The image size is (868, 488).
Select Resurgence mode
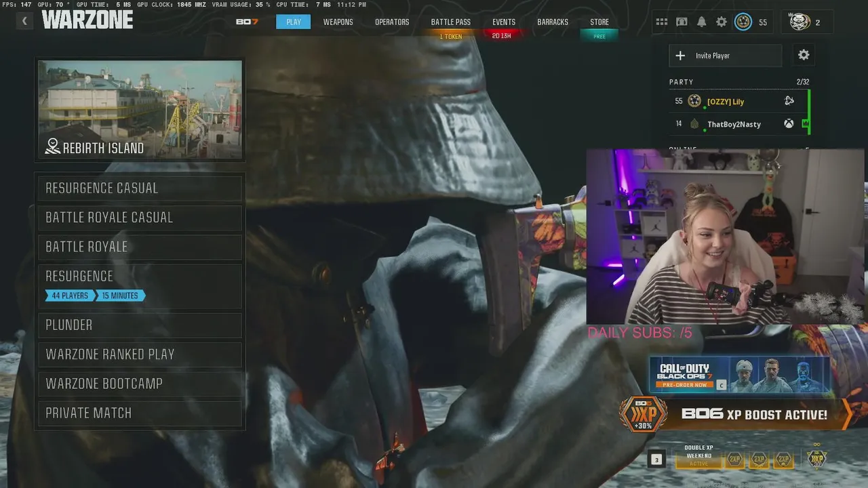coord(140,286)
